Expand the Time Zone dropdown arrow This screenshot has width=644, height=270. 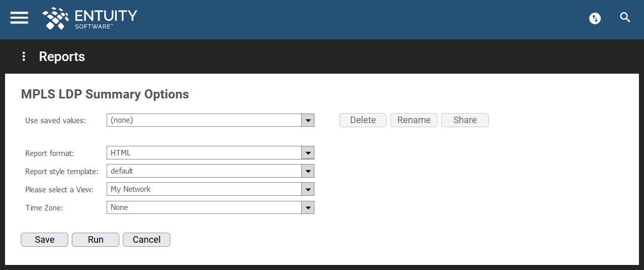(308, 207)
